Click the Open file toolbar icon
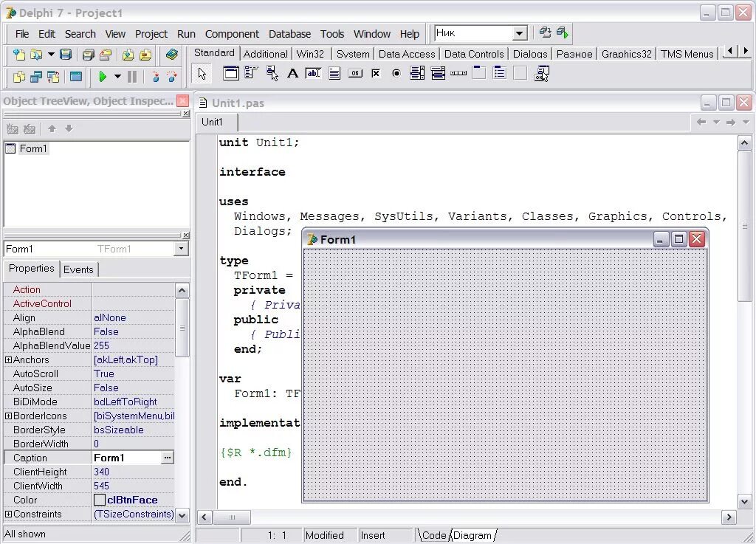Image resolution: width=756 pixels, height=544 pixels. pos(35,55)
